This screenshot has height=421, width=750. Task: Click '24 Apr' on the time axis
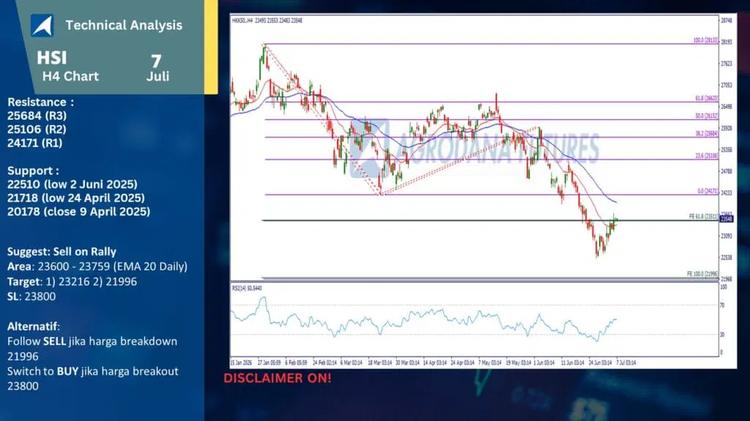click(463, 363)
